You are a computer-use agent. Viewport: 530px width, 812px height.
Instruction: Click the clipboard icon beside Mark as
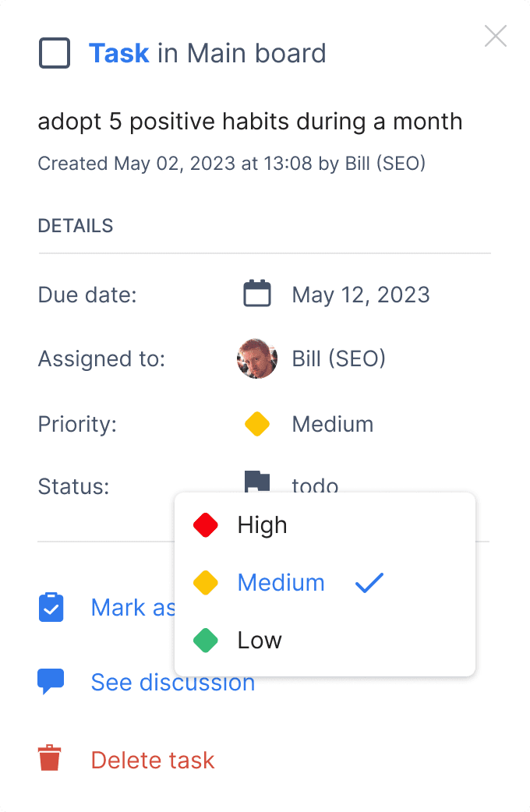[x=51, y=607]
